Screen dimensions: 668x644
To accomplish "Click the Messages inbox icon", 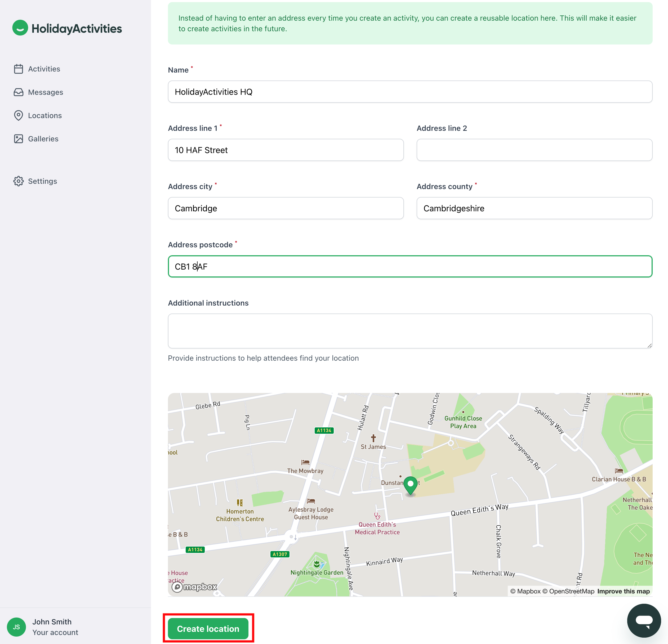I will (x=18, y=92).
